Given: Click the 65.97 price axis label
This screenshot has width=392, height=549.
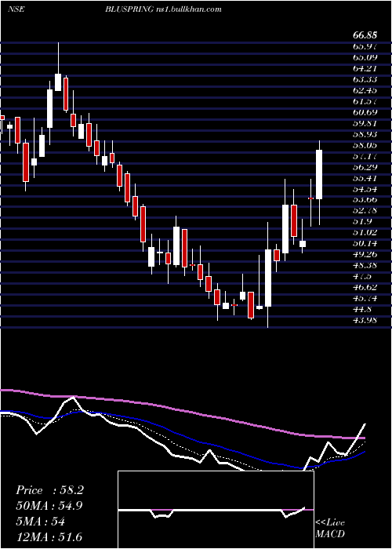Looking at the screenshot, I should click(365, 46).
